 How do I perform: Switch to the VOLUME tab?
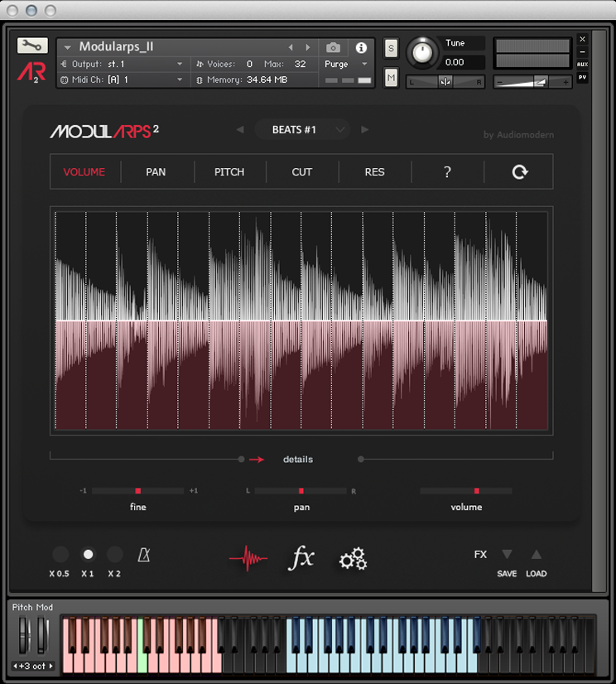click(x=84, y=172)
